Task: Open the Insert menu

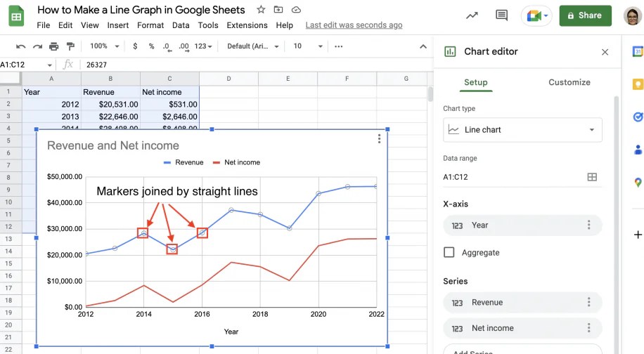Action: point(118,25)
